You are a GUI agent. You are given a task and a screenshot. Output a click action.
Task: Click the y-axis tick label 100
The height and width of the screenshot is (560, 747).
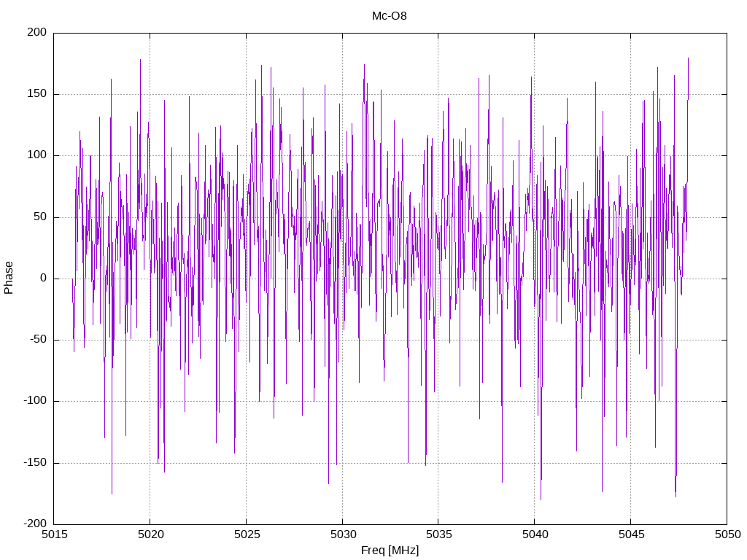point(37,155)
